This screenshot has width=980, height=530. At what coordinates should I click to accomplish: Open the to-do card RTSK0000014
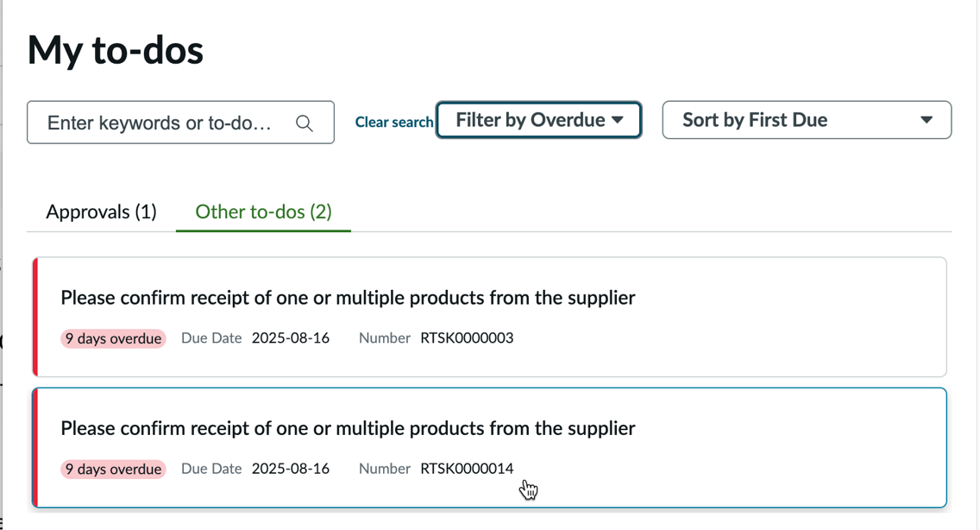click(489, 447)
